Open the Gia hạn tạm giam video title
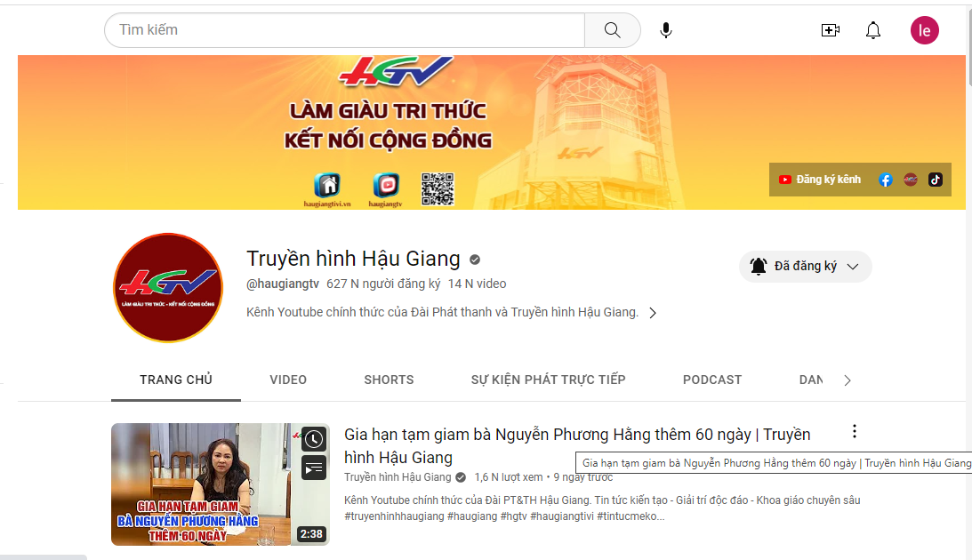972x560 pixels. pyautogui.click(x=577, y=446)
